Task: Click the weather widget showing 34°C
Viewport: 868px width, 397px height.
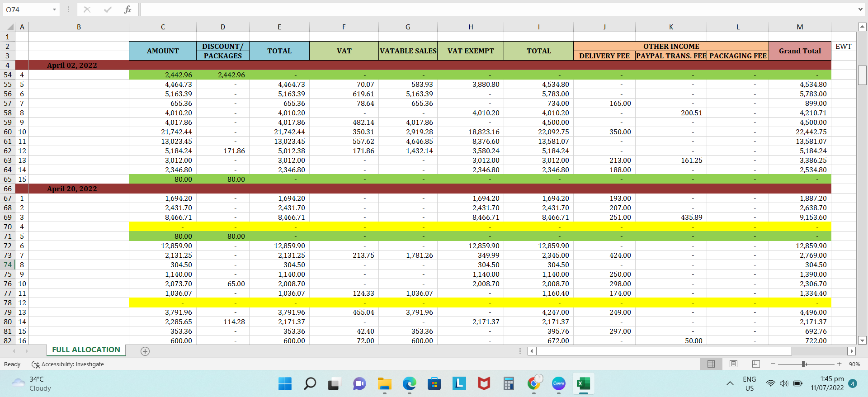Action: (32, 384)
